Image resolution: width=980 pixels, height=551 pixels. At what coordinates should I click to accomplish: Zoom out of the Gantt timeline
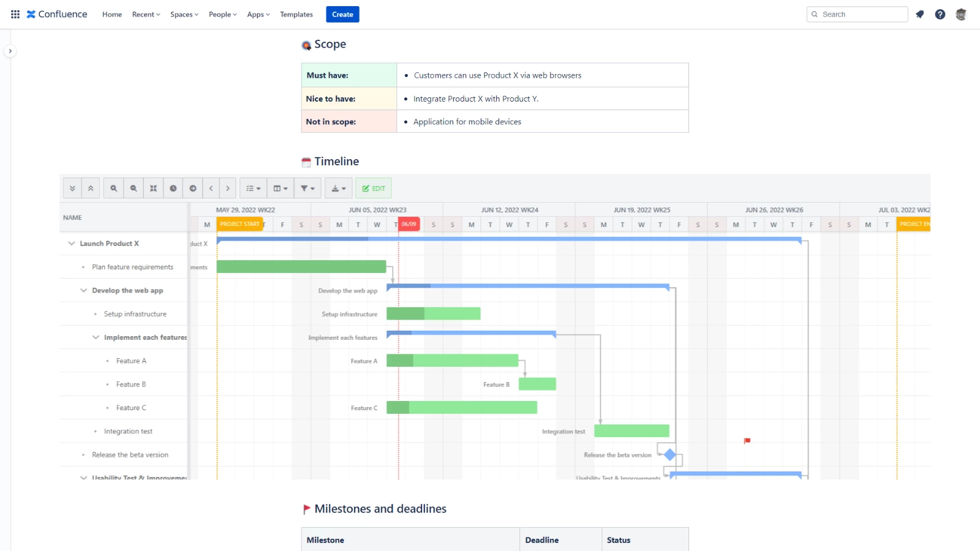(134, 188)
